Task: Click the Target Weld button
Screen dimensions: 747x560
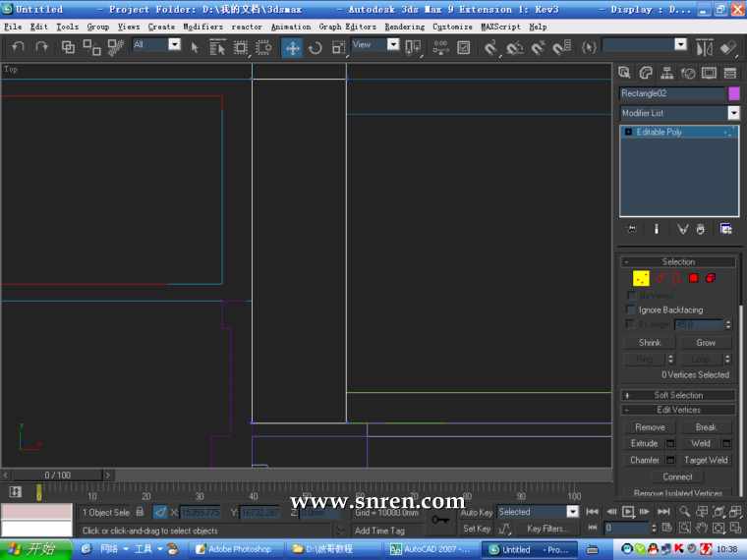Action: (x=706, y=460)
